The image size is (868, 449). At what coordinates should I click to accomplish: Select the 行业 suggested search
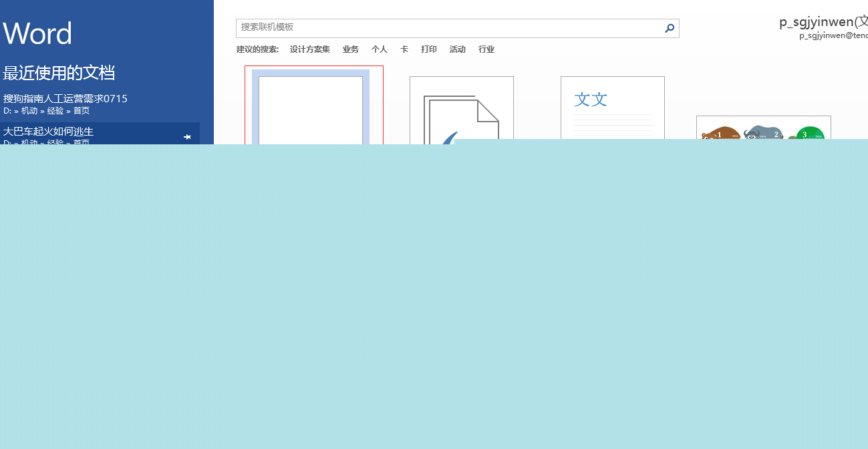[486, 49]
